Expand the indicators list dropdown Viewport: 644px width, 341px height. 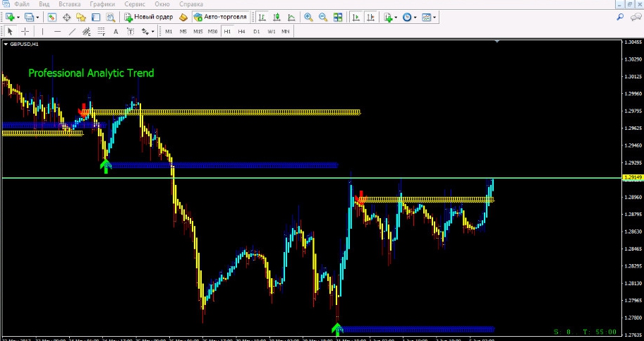tap(396, 17)
